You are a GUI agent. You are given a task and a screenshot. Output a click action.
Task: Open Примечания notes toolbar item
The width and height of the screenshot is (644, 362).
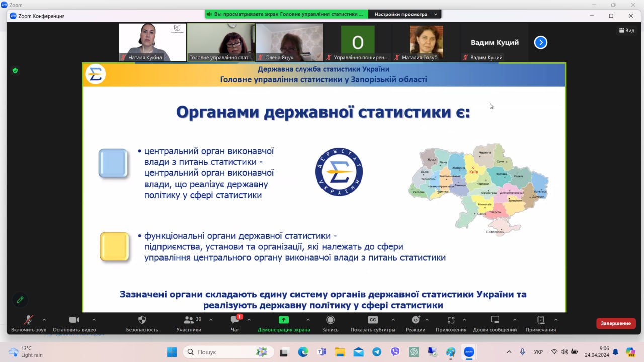(x=541, y=320)
